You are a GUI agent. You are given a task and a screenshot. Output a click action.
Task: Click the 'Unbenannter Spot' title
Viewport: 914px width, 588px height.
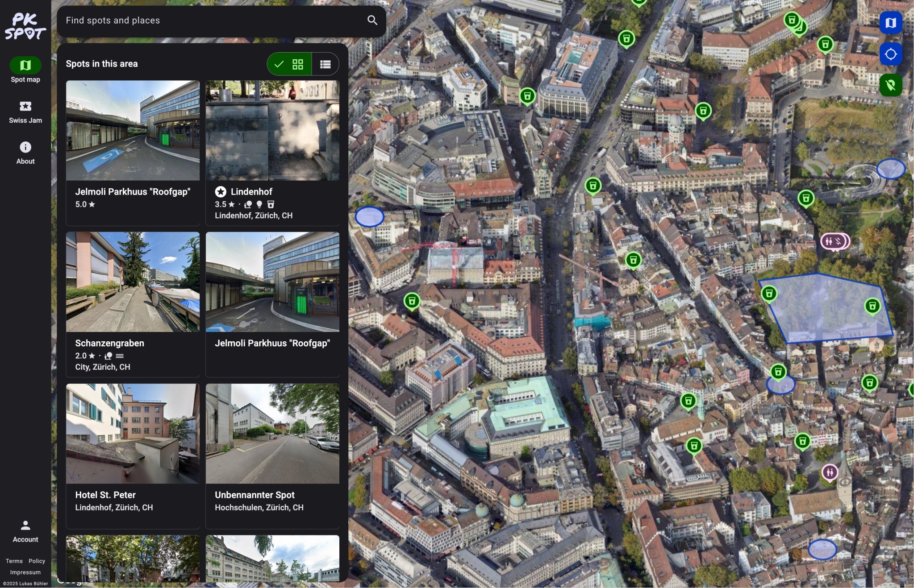[255, 495]
